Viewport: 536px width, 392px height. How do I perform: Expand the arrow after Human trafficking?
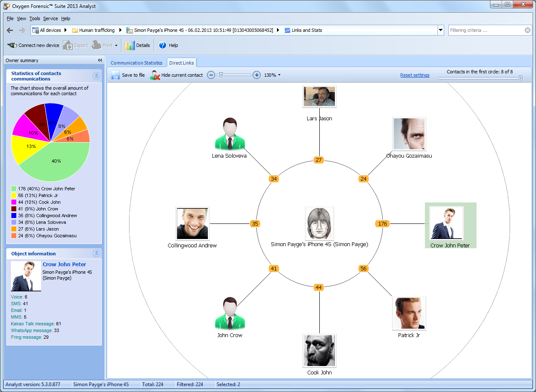point(120,30)
